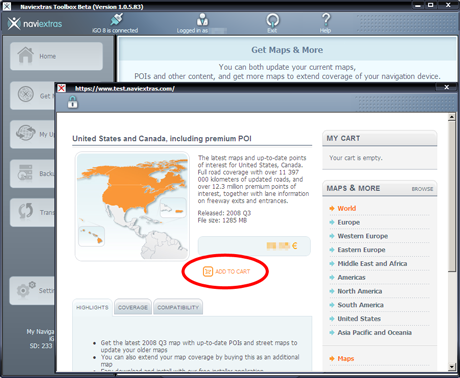Click the arrow bullet beside Maps
Image resolution: width=460 pixels, height=378 pixels.
(x=332, y=359)
